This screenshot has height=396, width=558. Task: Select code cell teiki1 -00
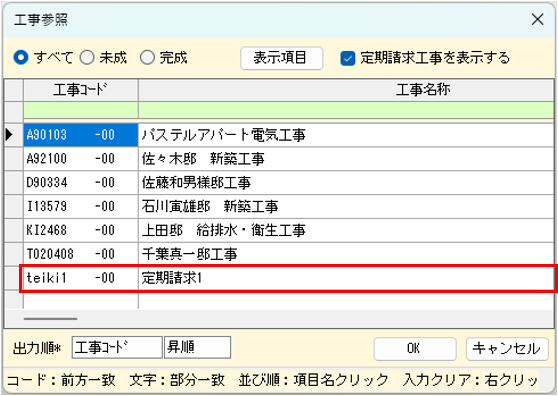point(81,278)
